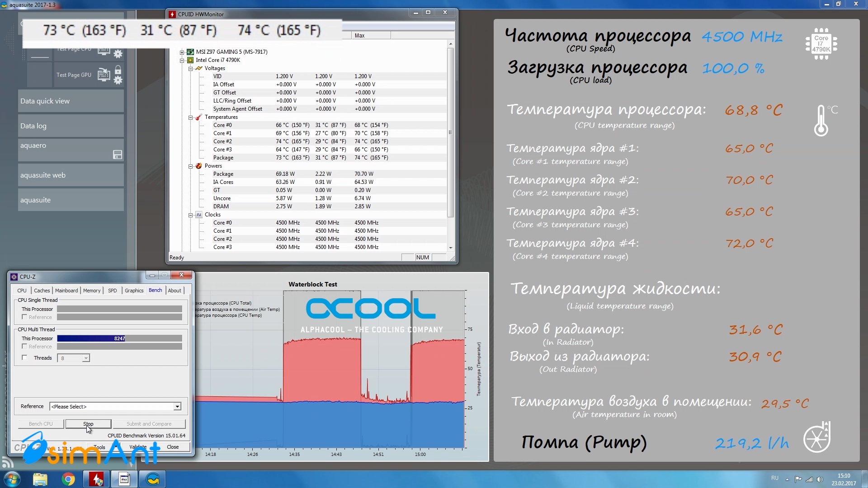Collapse the Intel Core i7 4790K node
The width and height of the screenshot is (868, 488).
pyautogui.click(x=182, y=60)
